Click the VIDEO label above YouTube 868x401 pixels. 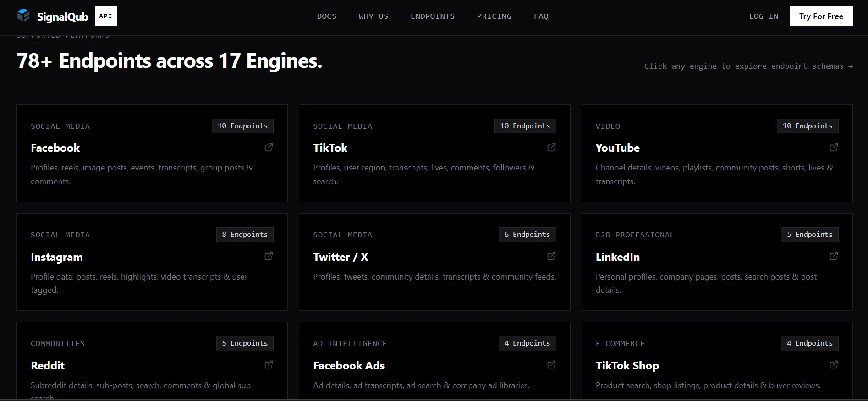[x=608, y=126]
